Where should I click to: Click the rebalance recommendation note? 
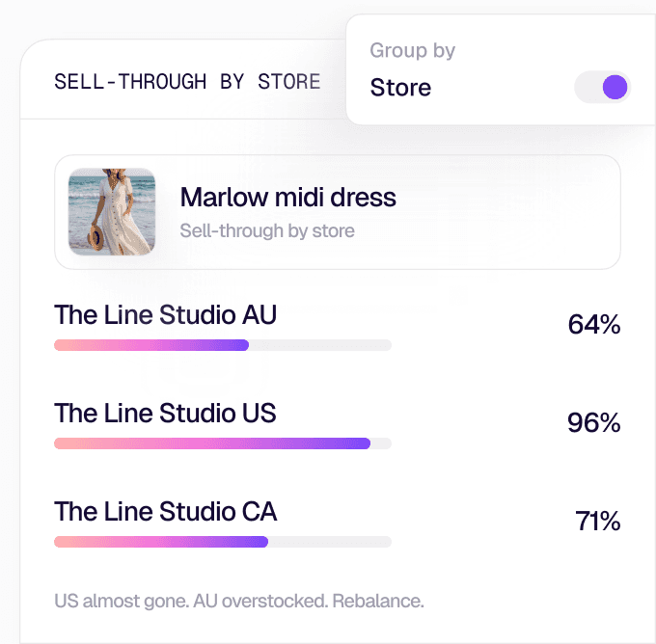click(x=239, y=601)
